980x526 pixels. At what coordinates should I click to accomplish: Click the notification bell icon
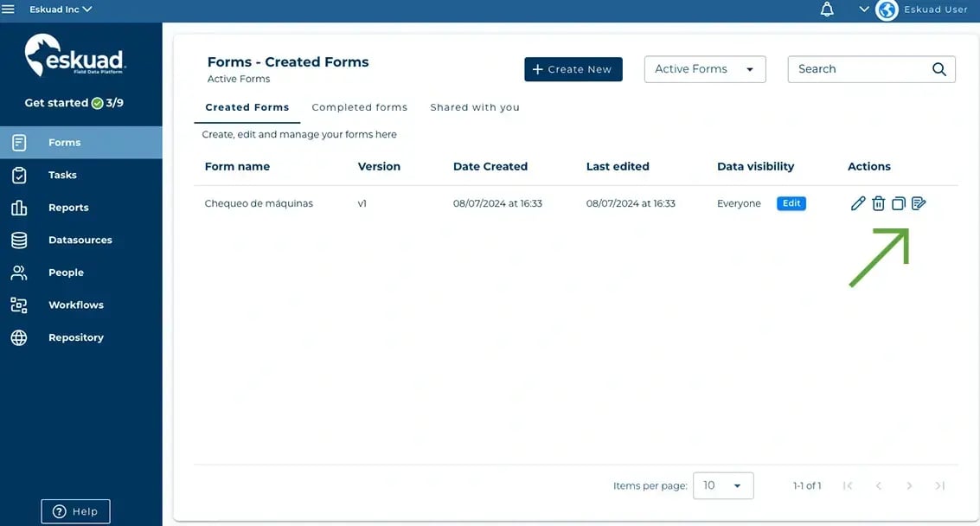coord(826,9)
